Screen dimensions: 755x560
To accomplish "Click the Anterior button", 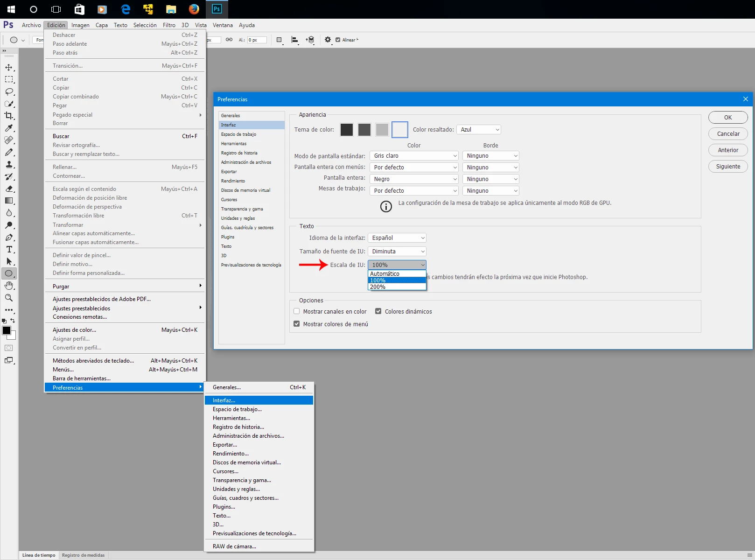I will 728,150.
